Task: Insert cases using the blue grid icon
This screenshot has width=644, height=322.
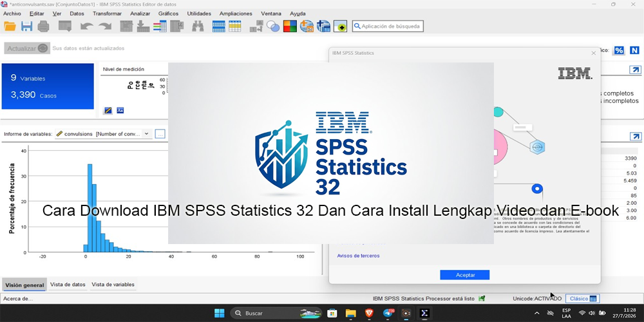Action: pos(218,26)
